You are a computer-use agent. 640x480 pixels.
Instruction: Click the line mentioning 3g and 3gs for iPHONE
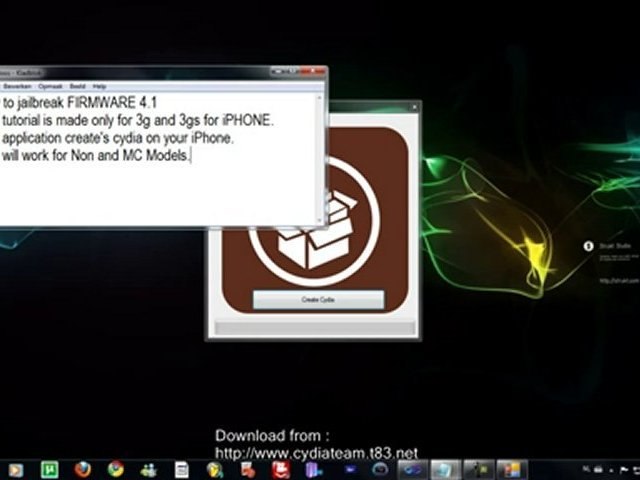pos(138,120)
